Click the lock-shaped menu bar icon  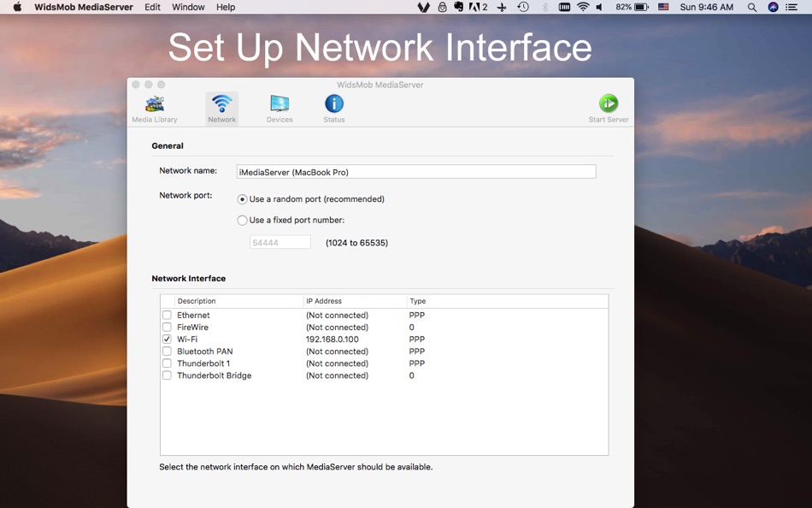point(442,7)
